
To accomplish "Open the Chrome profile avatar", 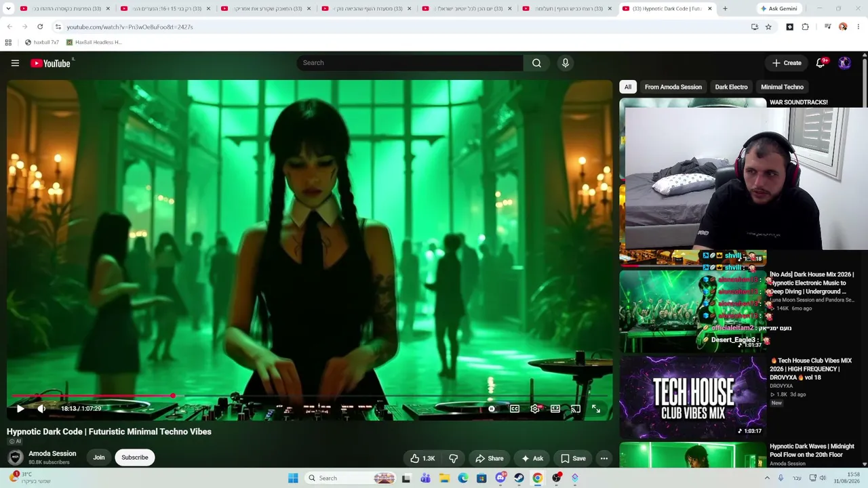I will pos(843,26).
